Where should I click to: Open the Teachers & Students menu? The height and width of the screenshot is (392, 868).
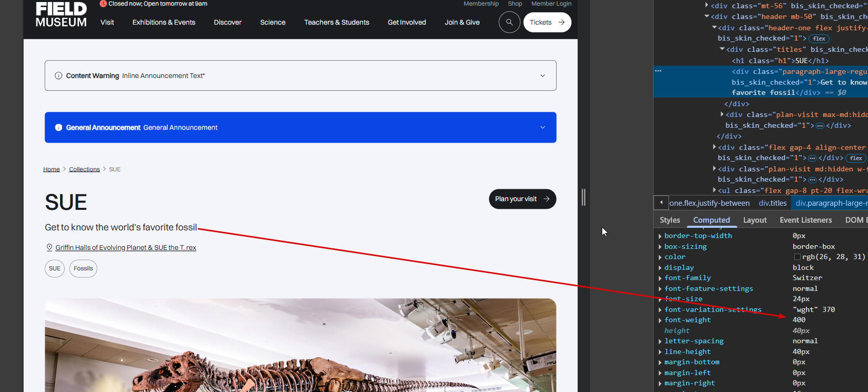pos(337,23)
